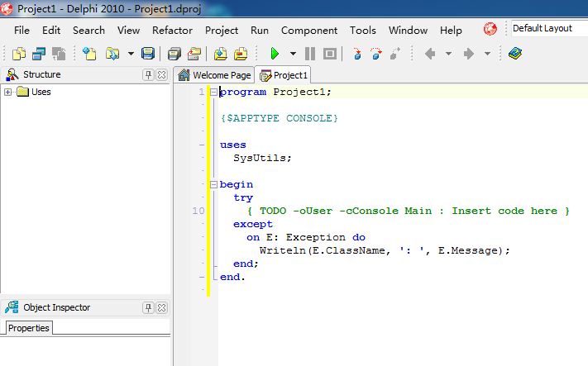Open the Help menu
This screenshot has width=588, height=366.
451,31
